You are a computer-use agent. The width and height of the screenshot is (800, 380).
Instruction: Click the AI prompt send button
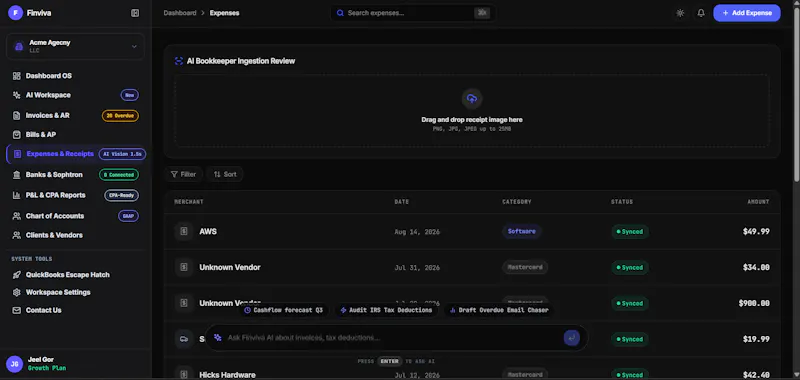pyautogui.click(x=572, y=338)
